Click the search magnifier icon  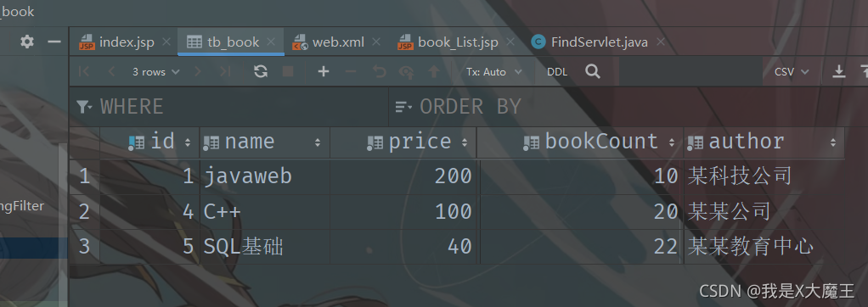click(593, 71)
